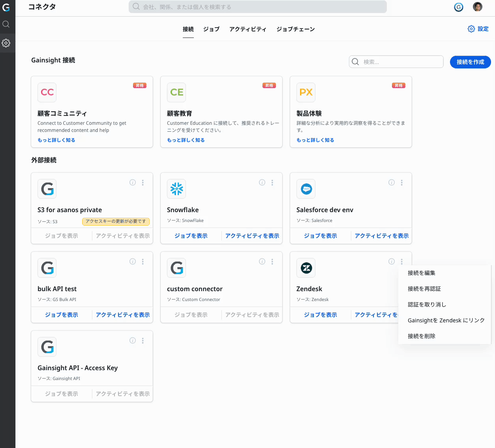Image resolution: width=495 pixels, height=448 pixels.
Task: Click the 接続を作成 button
Action: pos(471,62)
